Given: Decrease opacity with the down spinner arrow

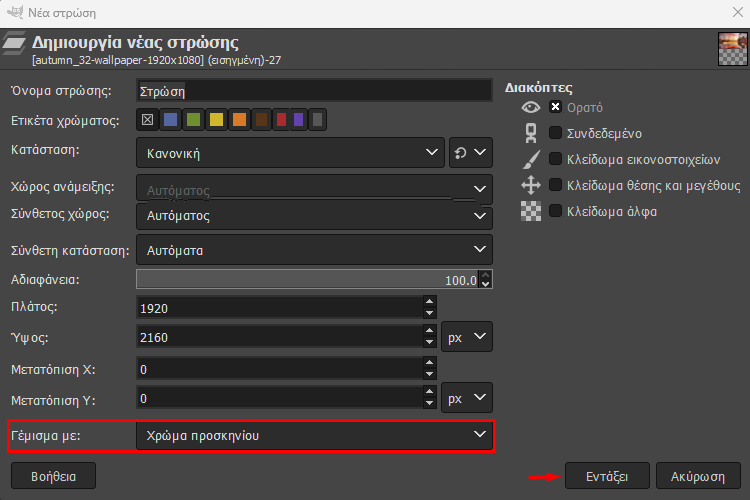Looking at the screenshot, I should 485,284.
